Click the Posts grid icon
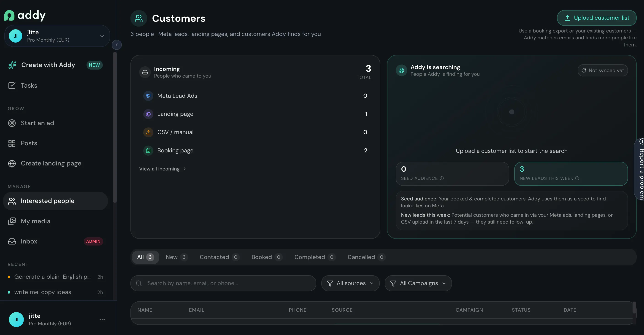644x335 pixels. [x=12, y=143]
